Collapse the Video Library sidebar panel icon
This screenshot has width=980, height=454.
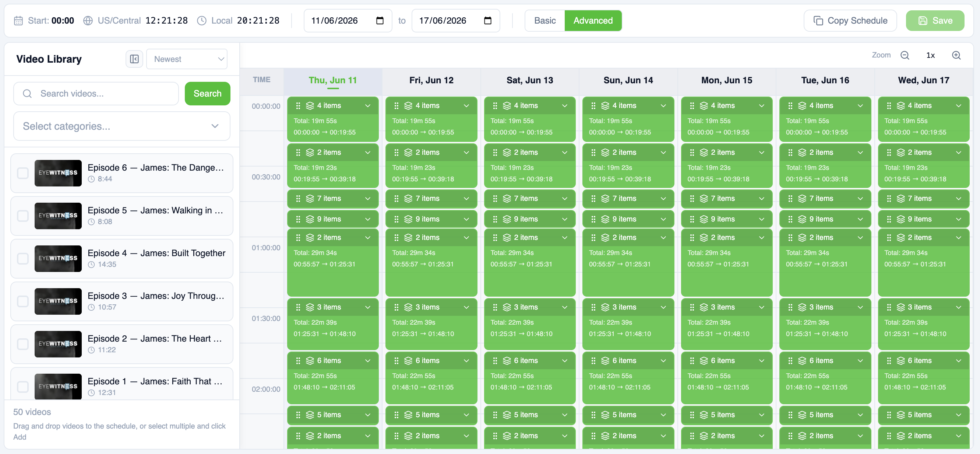pos(134,59)
